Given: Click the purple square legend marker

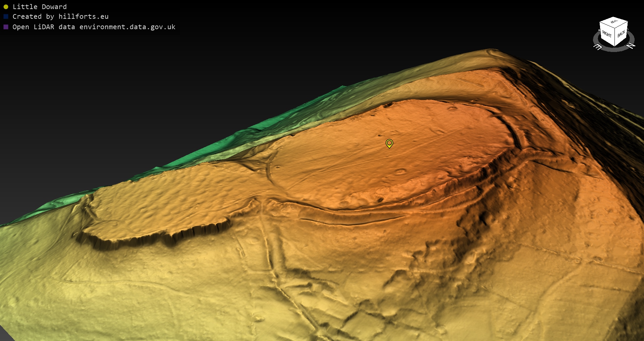Looking at the screenshot, I should [6, 27].
